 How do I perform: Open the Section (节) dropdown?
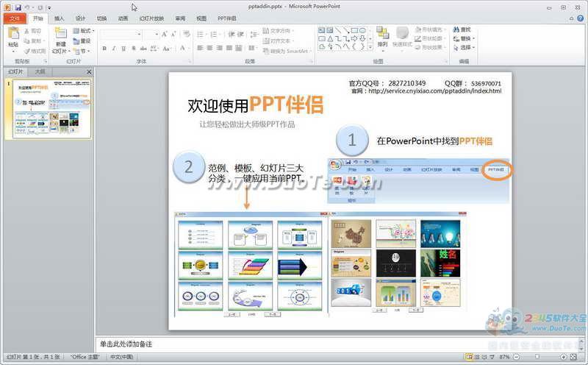[x=82, y=51]
